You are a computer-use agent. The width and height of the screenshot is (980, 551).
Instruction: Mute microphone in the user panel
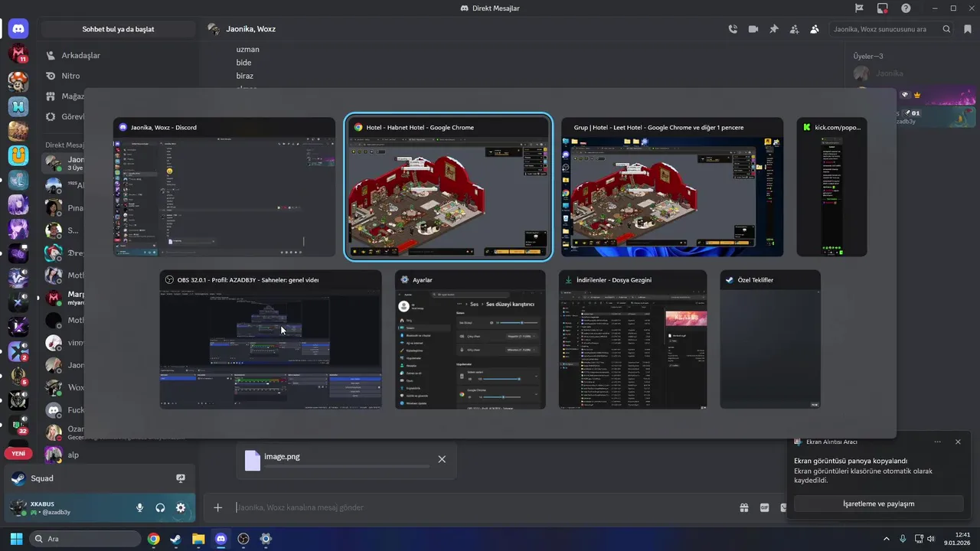(x=139, y=507)
